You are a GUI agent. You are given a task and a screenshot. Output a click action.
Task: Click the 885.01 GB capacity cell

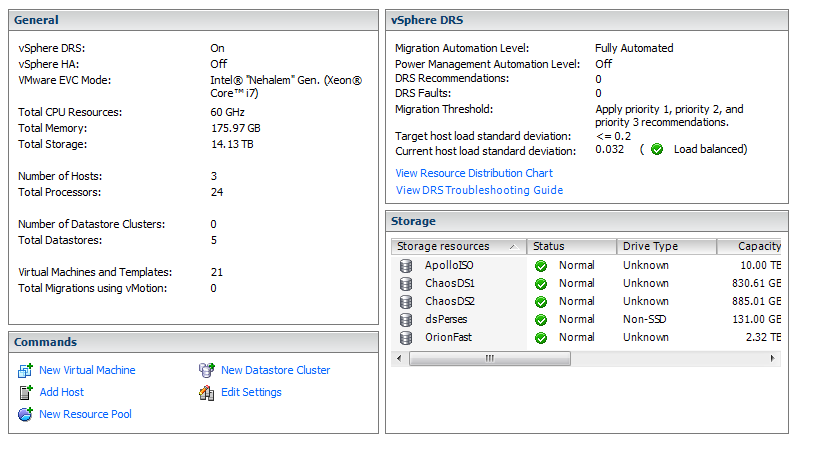point(756,302)
